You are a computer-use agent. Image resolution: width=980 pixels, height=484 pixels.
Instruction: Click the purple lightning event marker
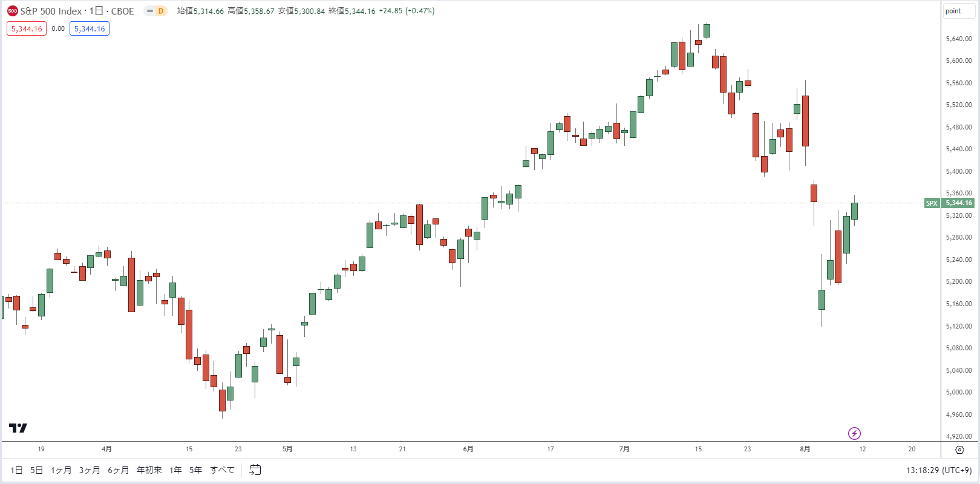pyautogui.click(x=854, y=433)
